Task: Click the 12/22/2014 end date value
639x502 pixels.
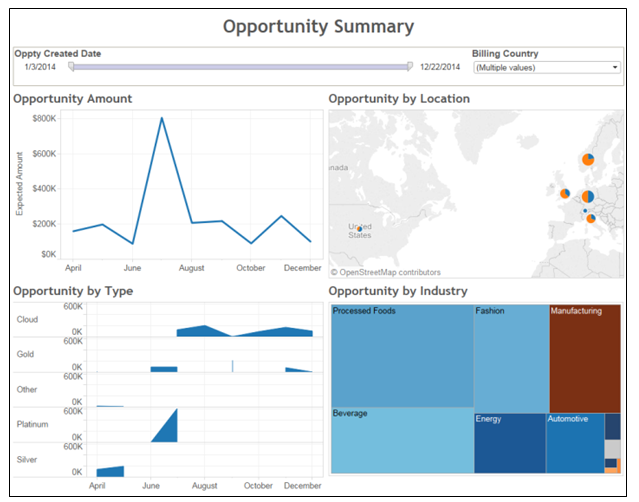Action: pyautogui.click(x=440, y=67)
